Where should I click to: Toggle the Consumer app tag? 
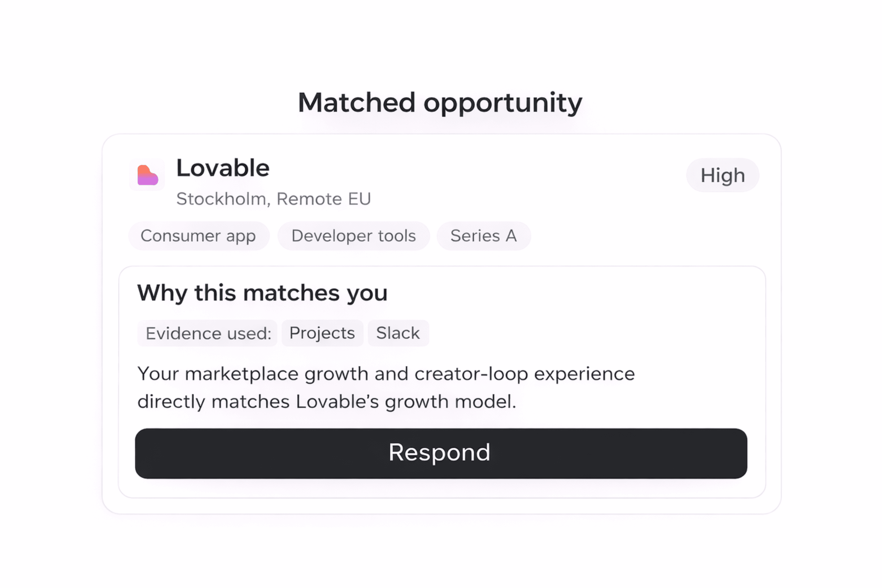(x=198, y=236)
